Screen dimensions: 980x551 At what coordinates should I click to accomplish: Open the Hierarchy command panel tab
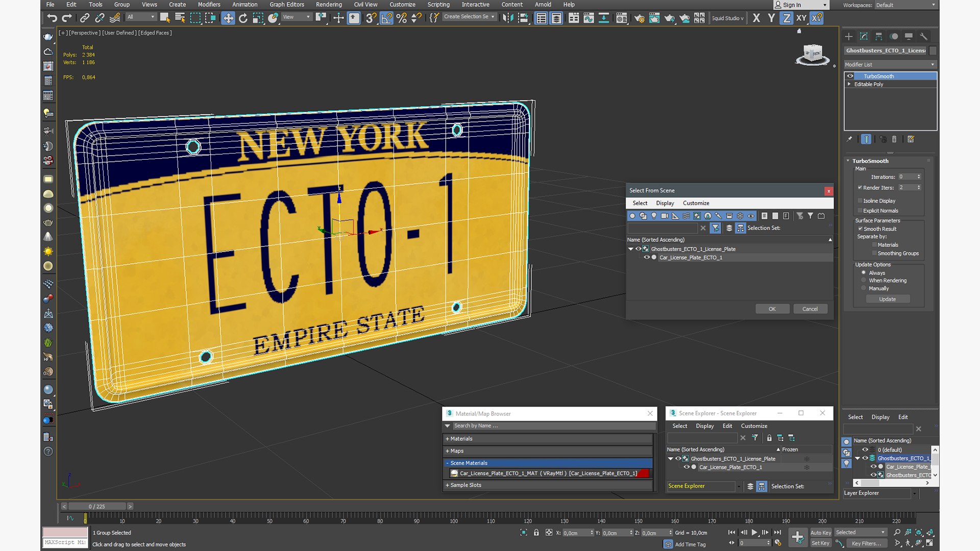click(x=878, y=36)
